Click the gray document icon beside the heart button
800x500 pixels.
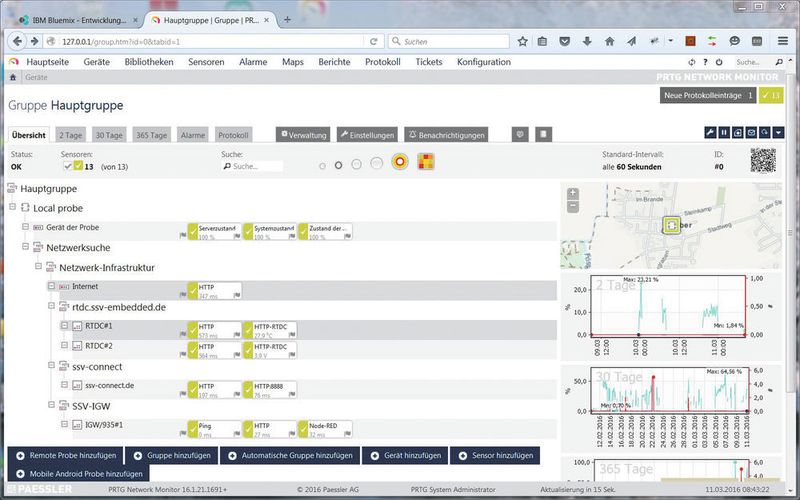coord(543,134)
